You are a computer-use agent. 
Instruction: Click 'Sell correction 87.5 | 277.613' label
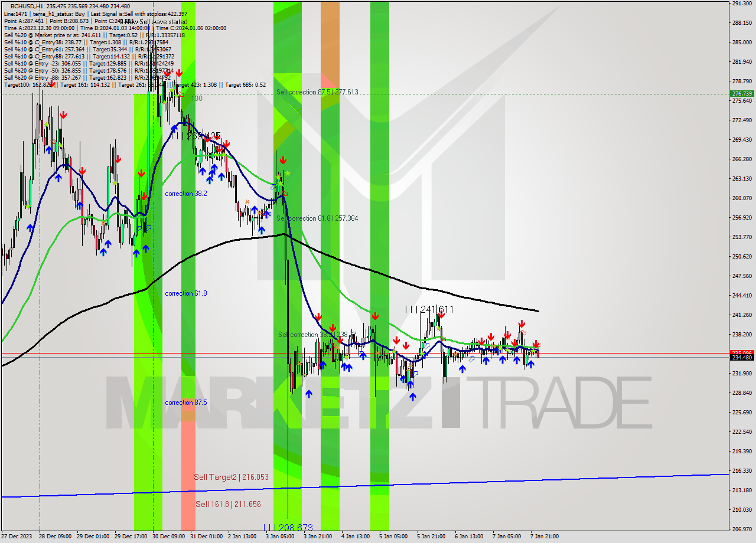(317, 92)
